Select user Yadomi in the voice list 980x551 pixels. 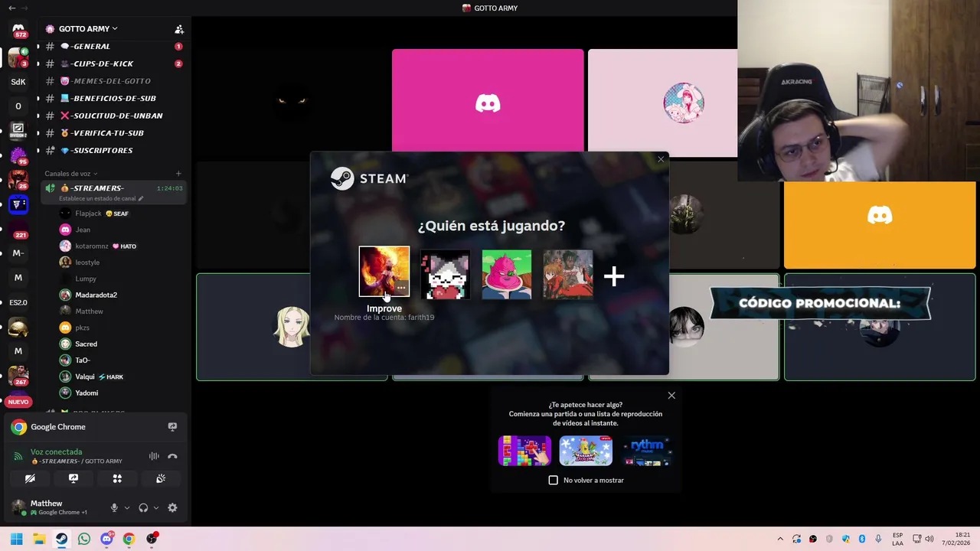pyautogui.click(x=122, y=393)
